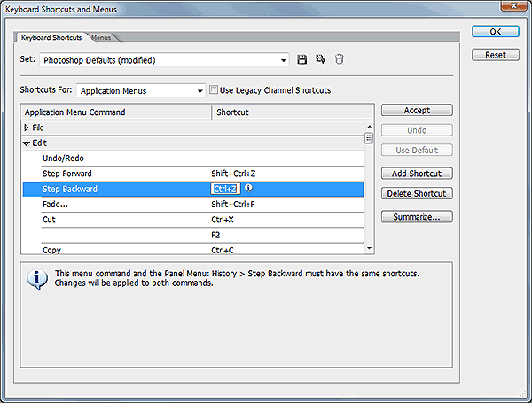This screenshot has height=403, width=532.
Task: Click the F2 shortcut cell
Action: [x=215, y=235]
